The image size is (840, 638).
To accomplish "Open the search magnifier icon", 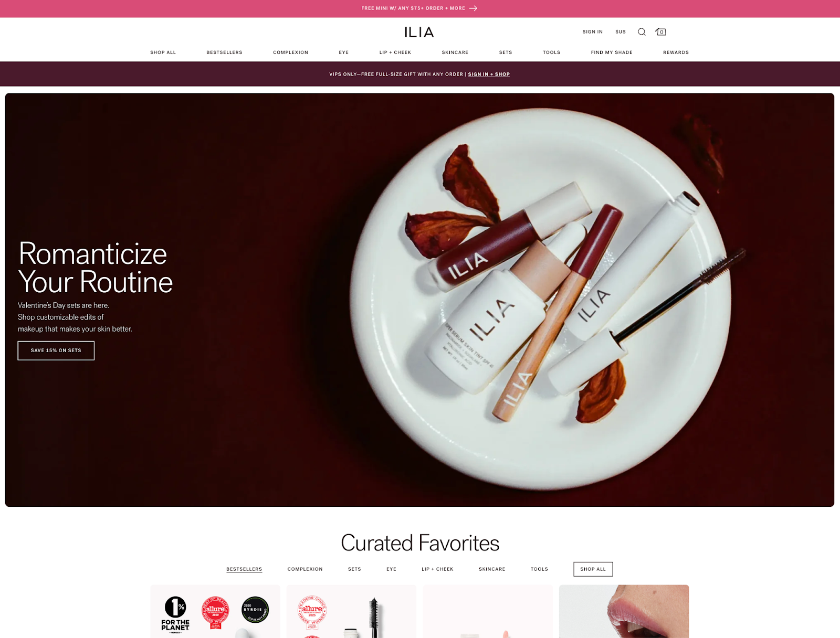I will pyautogui.click(x=642, y=32).
